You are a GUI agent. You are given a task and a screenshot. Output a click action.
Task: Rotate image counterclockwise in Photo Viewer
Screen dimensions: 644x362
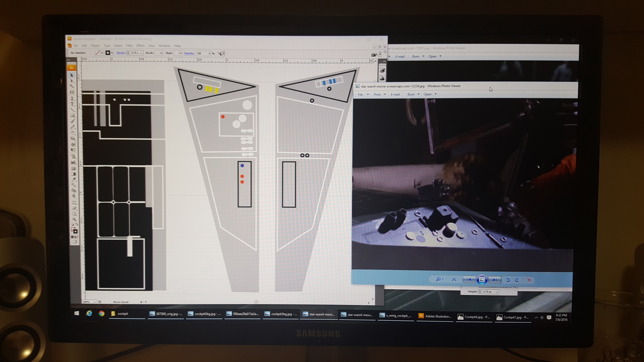pyautogui.click(x=508, y=280)
